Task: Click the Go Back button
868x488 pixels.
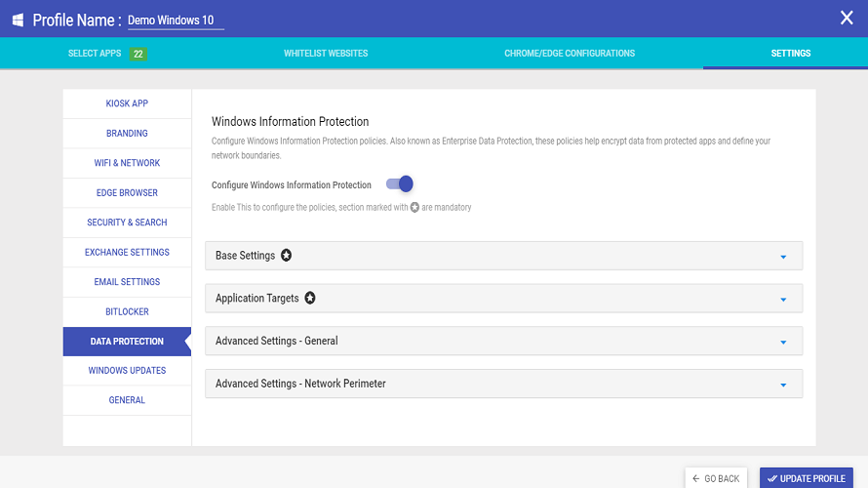Action: click(716, 478)
